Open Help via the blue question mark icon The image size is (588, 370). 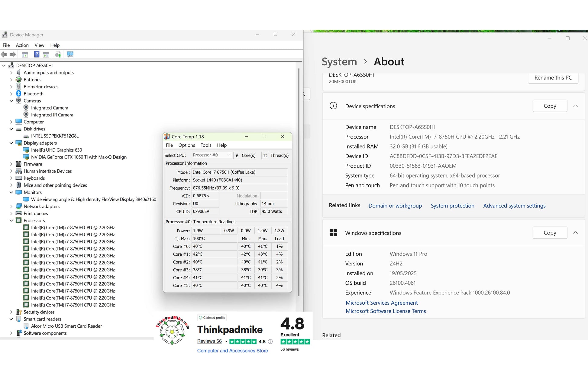pyautogui.click(x=37, y=54)
